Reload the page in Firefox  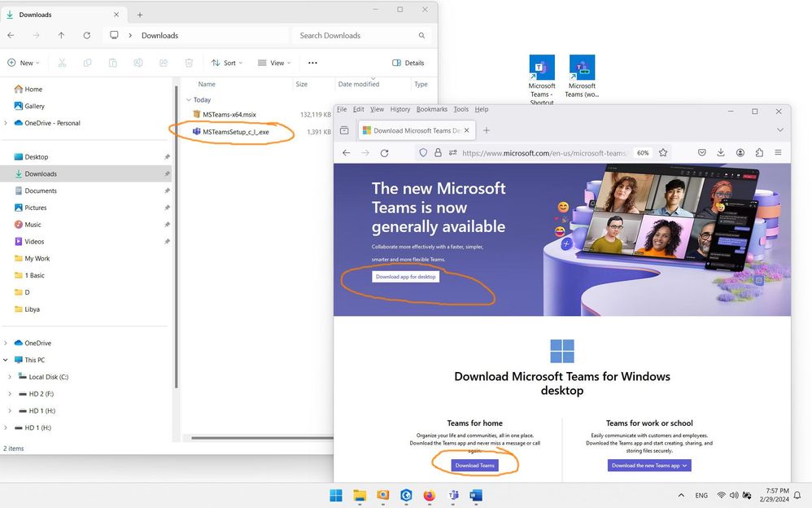pos(384,153)
